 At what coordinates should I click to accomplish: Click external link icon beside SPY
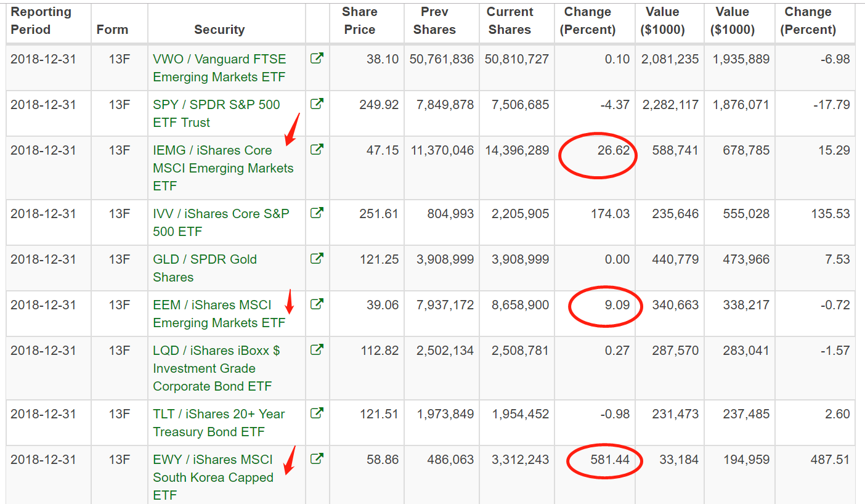pyautogui.click(x=317, y=105)
